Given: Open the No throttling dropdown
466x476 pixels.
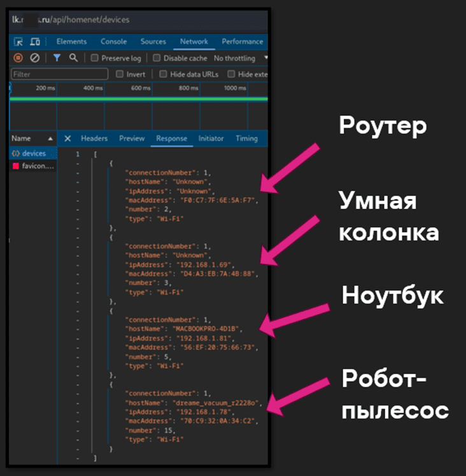Looking at the screenshot, I should tap(239, 59).
